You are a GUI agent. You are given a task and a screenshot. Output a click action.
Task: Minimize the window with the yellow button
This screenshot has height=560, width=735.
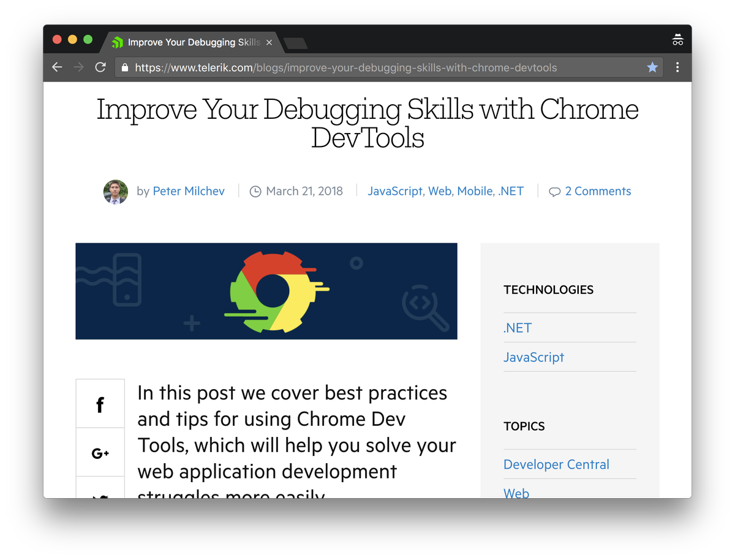(x=72, y=39)
